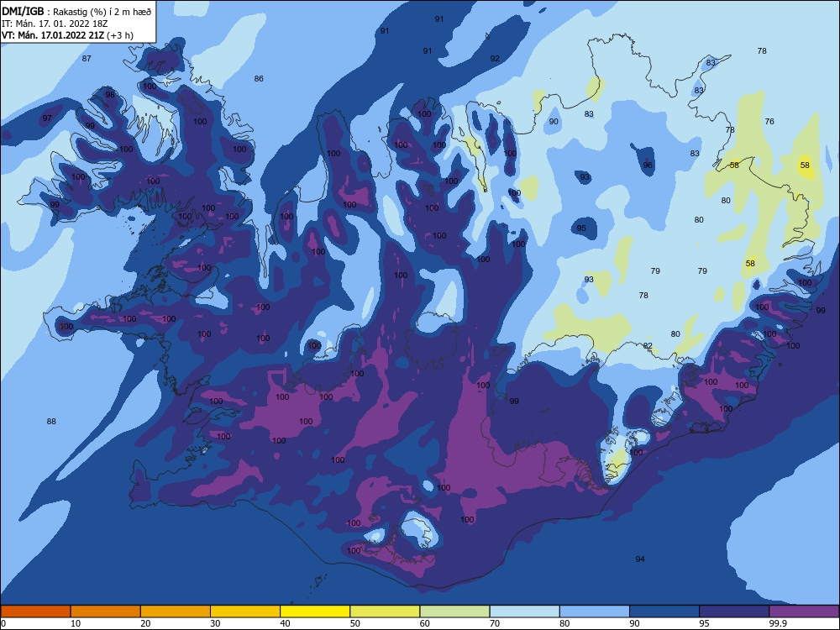Select the bright yellow 40–50 legend swatch

pos(315,612)
